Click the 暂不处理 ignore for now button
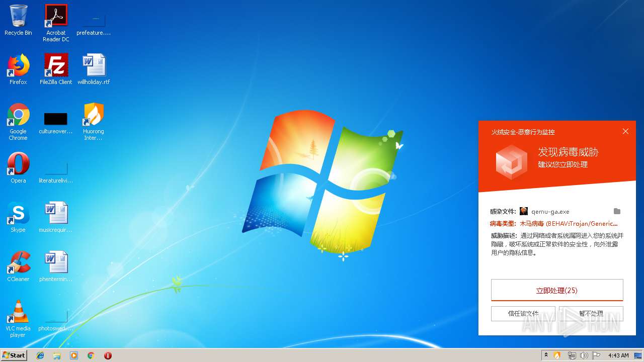The height and width of the screenshot is (362, 644). point(591,313)
